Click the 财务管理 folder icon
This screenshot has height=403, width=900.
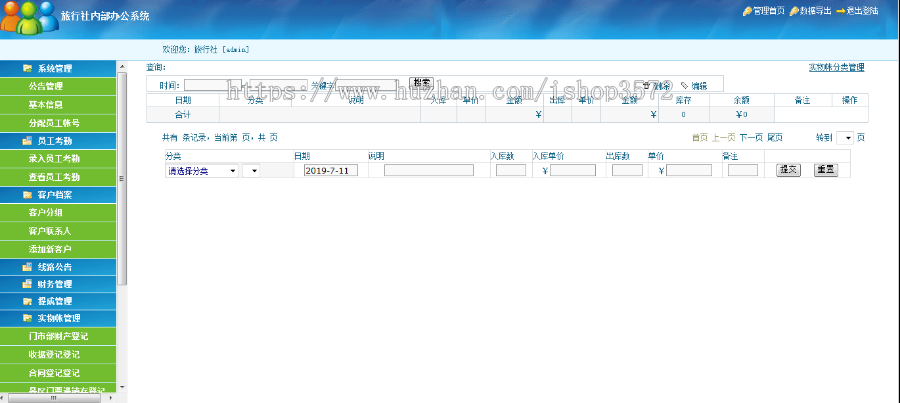[27, 284]
